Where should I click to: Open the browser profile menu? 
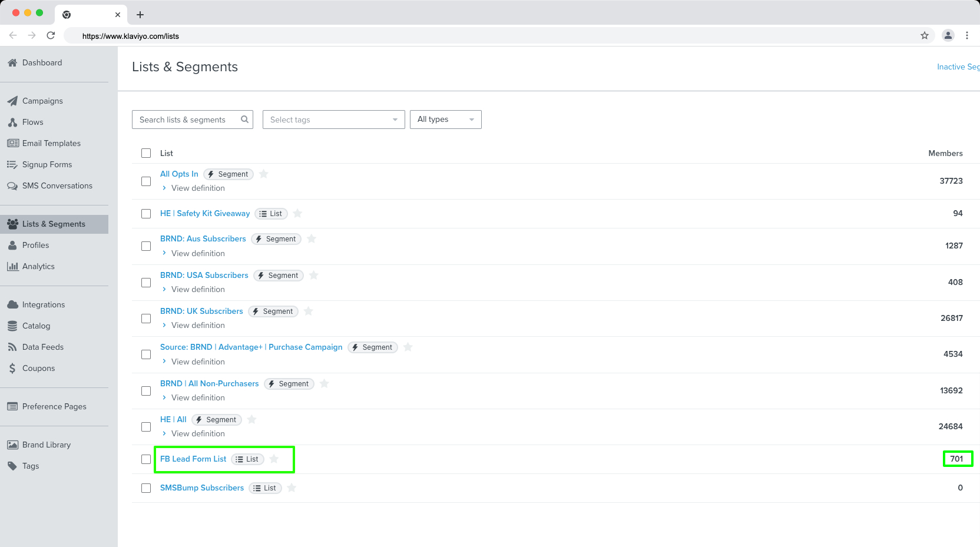tap(948, 35)
